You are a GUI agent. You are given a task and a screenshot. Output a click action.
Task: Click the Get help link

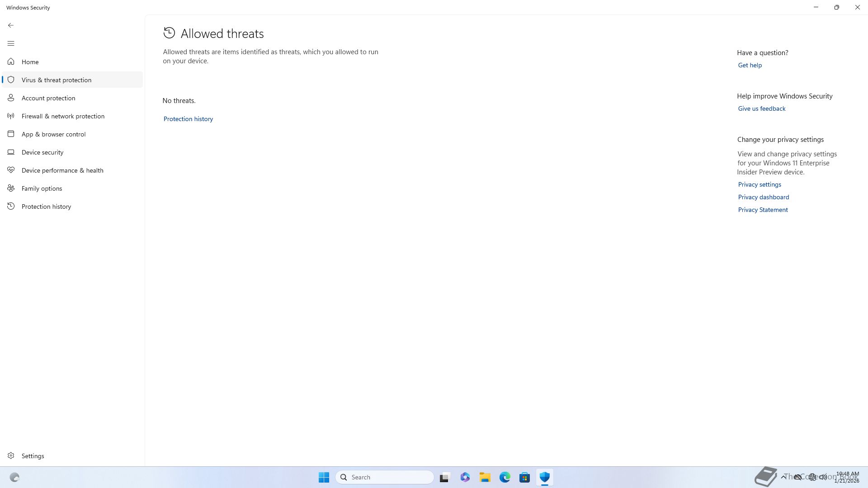750,65
